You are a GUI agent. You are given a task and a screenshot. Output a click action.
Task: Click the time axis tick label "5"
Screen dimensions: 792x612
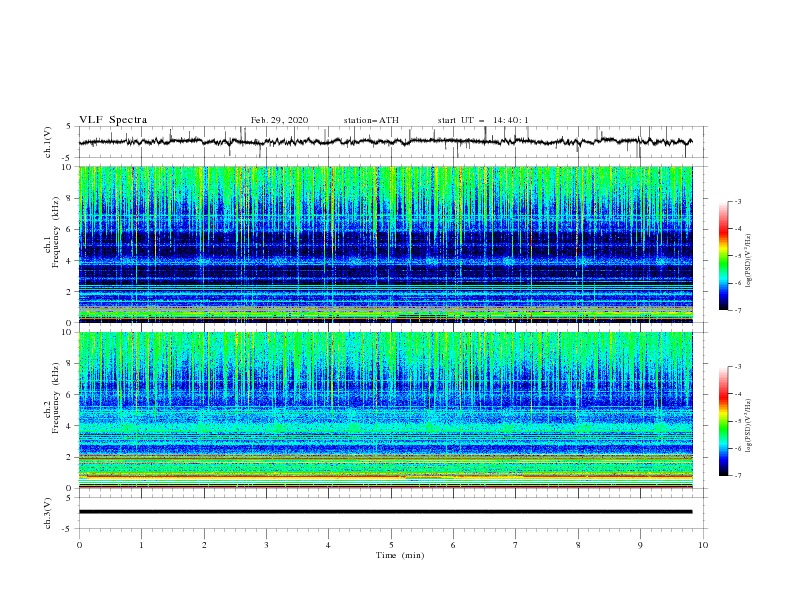coord(391,545)
